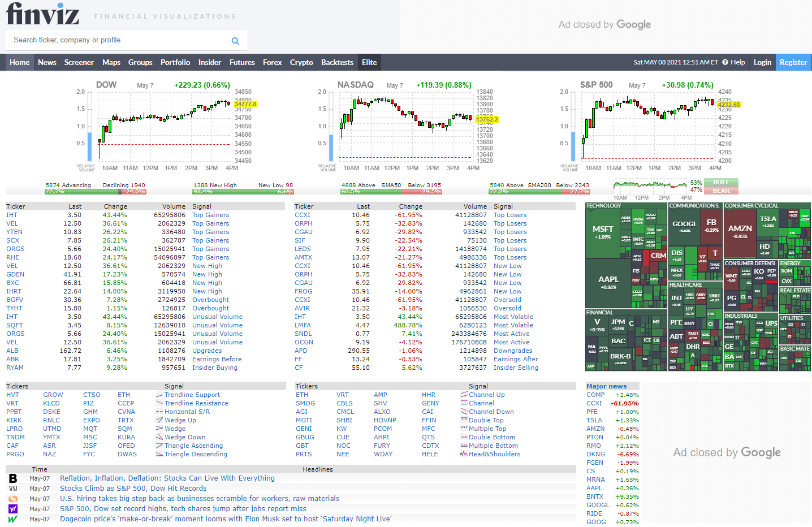The image size is (812, 527).
Task: Open the Multiple Bottom pattern icon
Action: (464, 446)
